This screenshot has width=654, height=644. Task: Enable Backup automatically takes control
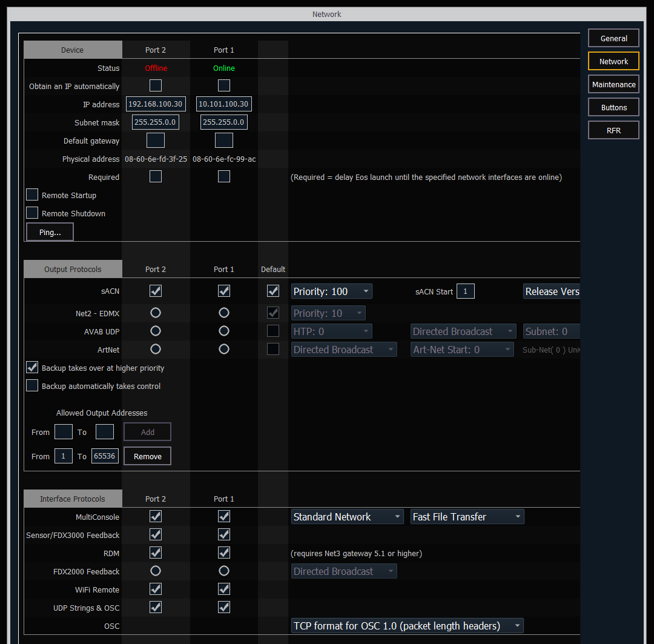pos(31,385)
